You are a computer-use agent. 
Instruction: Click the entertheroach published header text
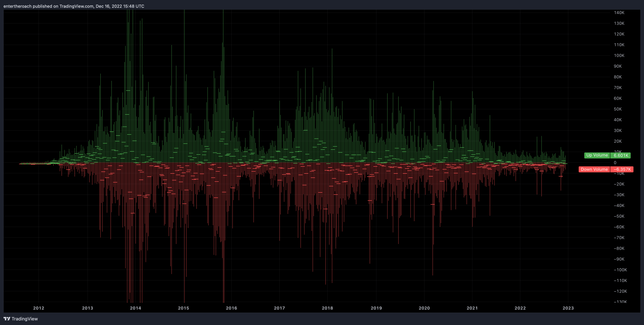pyautogui.click(x=74, y=6)
